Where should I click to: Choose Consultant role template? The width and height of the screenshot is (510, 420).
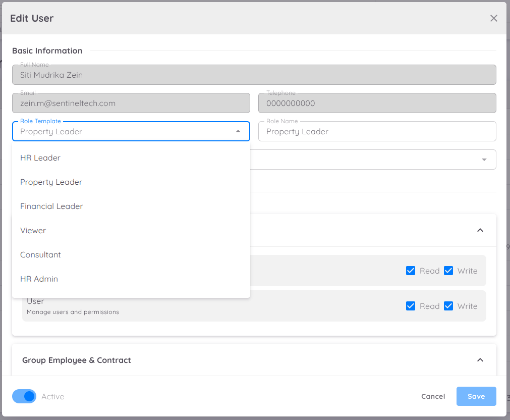pos(40,254)
